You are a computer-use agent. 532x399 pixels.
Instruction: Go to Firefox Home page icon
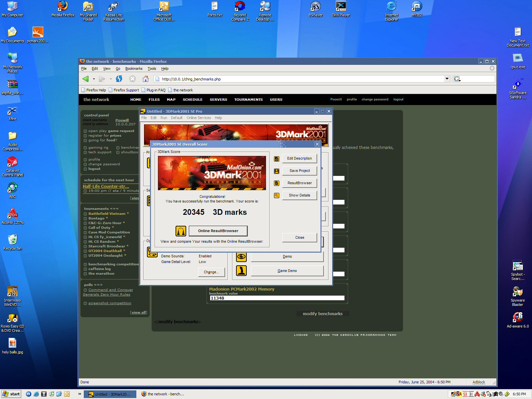(x=146, y=79)
